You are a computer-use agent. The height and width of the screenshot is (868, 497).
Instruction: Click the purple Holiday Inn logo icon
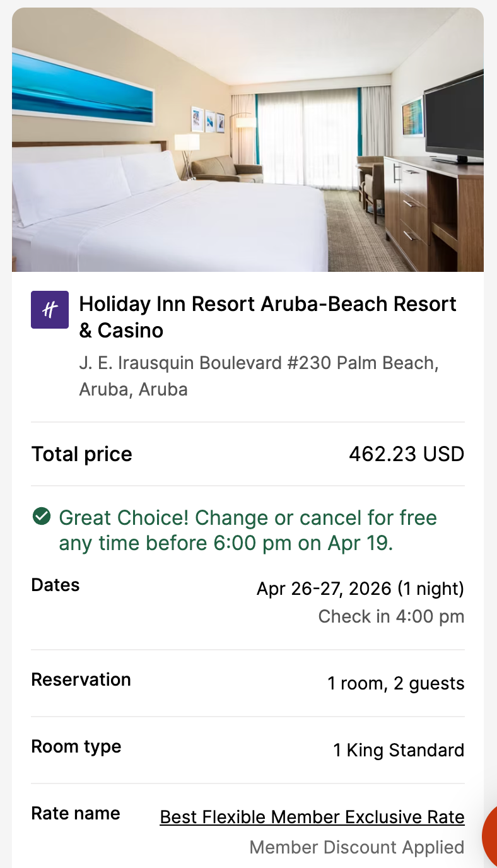50,309
